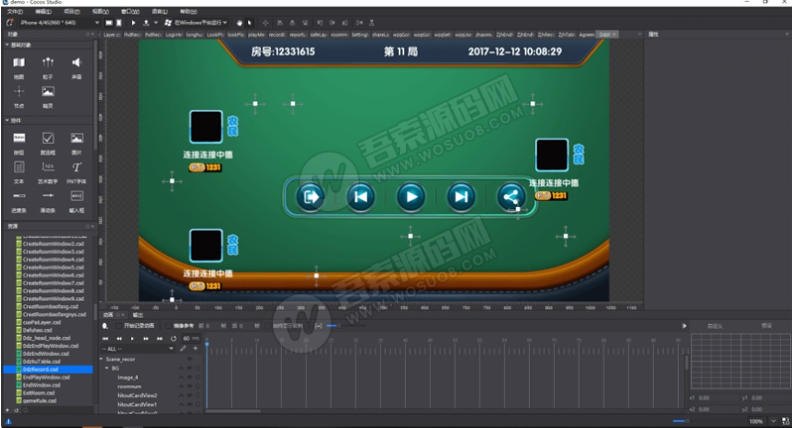Select the 地图 map object icon

19,63
